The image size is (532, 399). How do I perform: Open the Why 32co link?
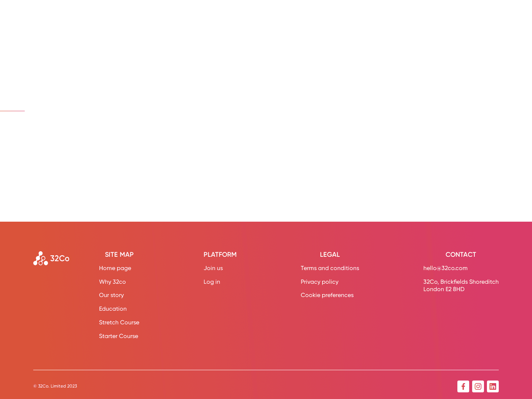(x=112, y=282)
